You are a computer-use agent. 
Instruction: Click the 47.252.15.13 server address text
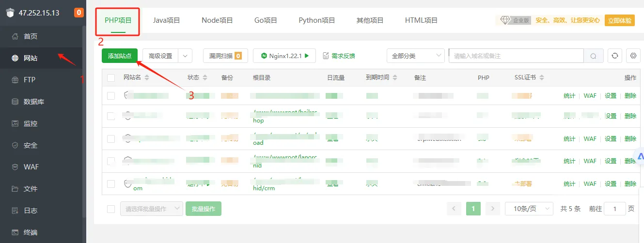click(x=39, y=13)
